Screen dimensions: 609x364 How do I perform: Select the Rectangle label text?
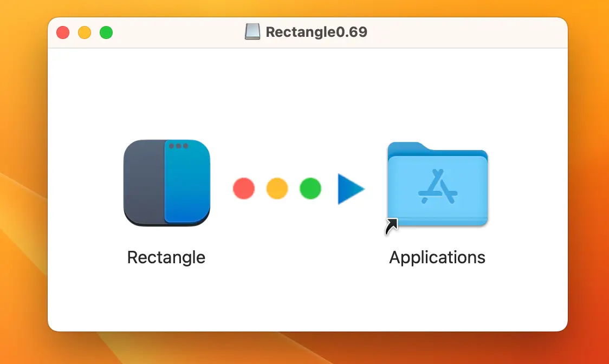166,257
